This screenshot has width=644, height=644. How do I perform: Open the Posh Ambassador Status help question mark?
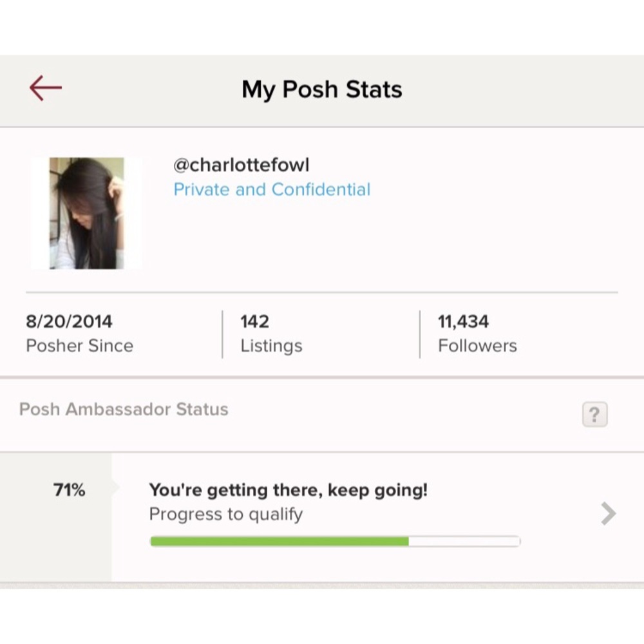(594, 415)
